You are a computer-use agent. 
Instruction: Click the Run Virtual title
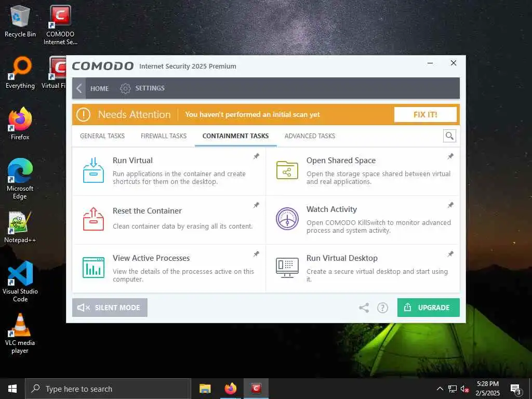click(x=132, y=161)
